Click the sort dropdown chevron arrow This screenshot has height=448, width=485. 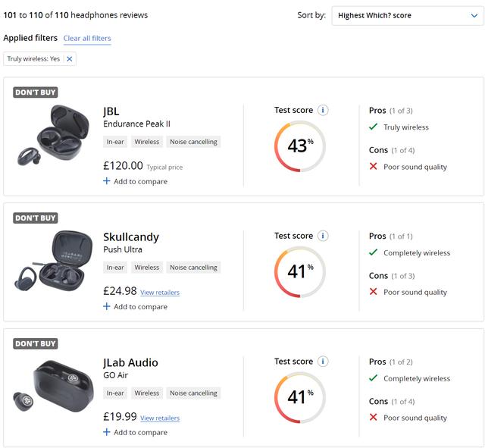click(474, 15)
